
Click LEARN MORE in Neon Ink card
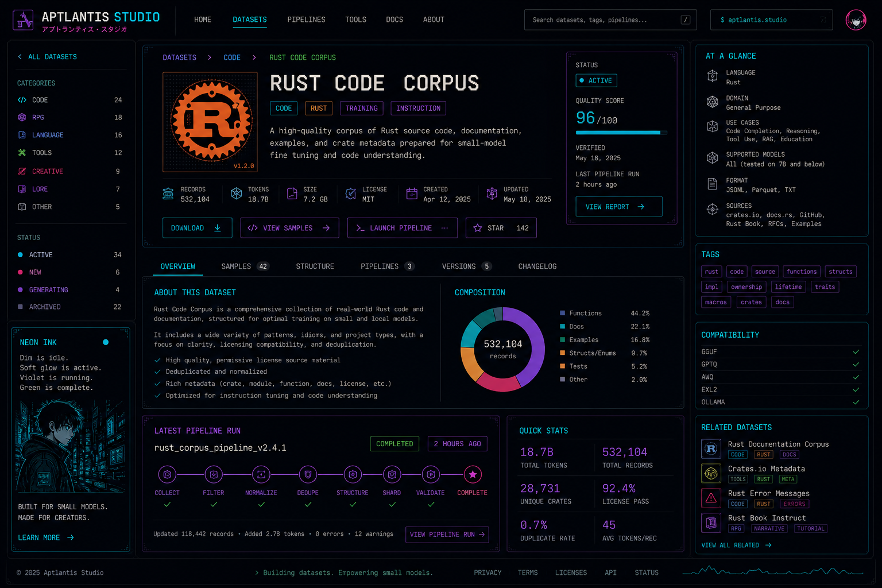point(46,538)
